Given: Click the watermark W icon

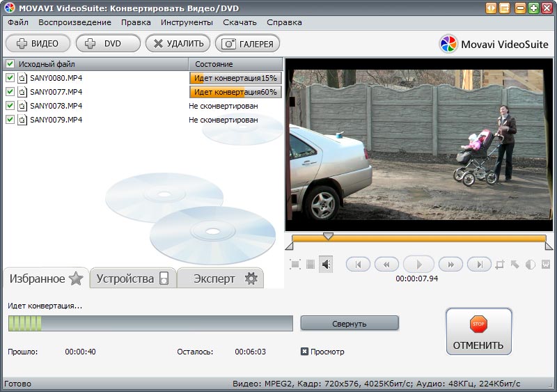Looking at the screenshot, I should click(x=546, y=265).
